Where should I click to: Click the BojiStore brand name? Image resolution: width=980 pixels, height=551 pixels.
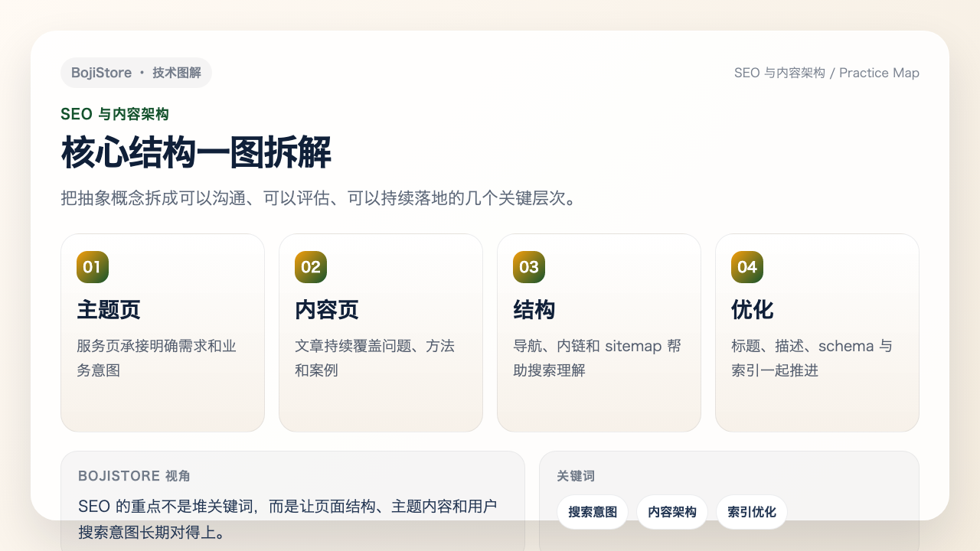pos(100,72)
